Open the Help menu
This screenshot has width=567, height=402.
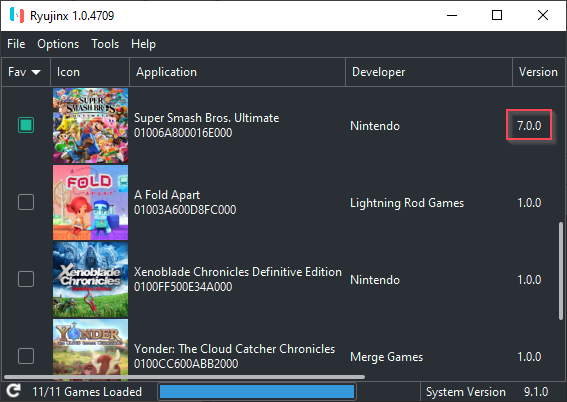[143, 44]
